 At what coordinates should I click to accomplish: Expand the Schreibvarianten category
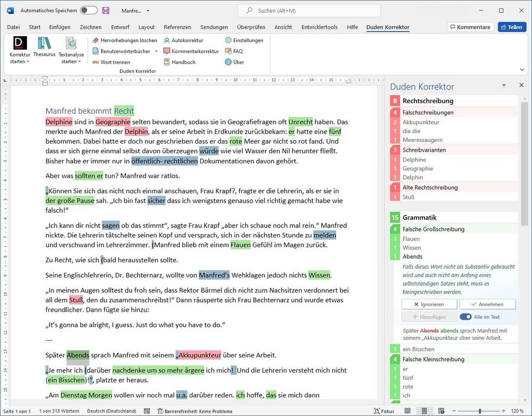point(454,150)
